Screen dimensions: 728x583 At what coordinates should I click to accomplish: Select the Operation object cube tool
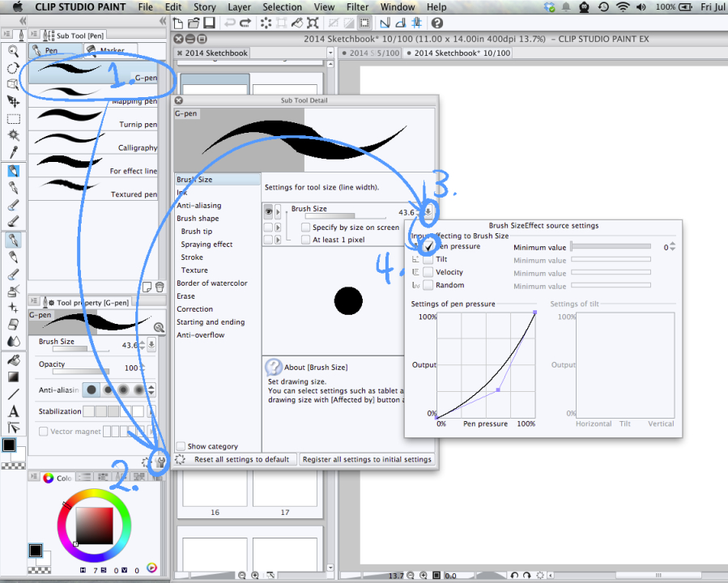tap(13, 84)
